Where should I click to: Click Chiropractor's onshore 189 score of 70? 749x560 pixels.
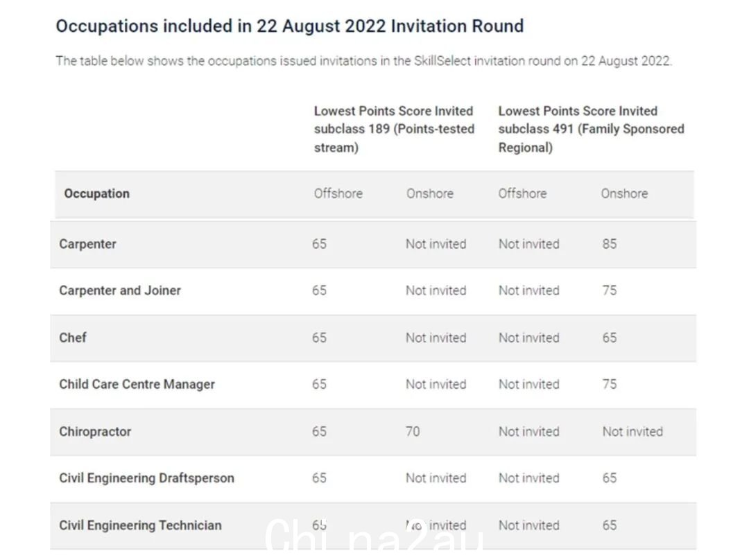tap(413, 432)
